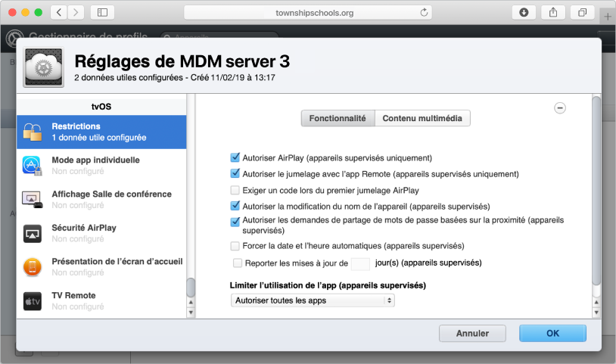Click the Restrictions padlock icon
Screen dimensions: 616x364
(x=33, y=132)
